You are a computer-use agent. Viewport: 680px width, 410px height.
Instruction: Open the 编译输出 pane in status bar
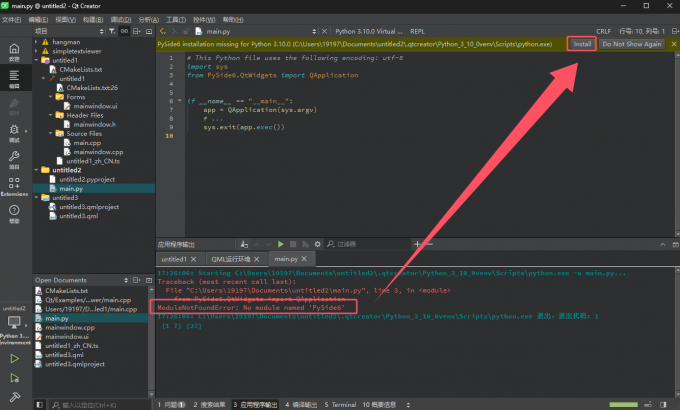[x=300, y=404]
